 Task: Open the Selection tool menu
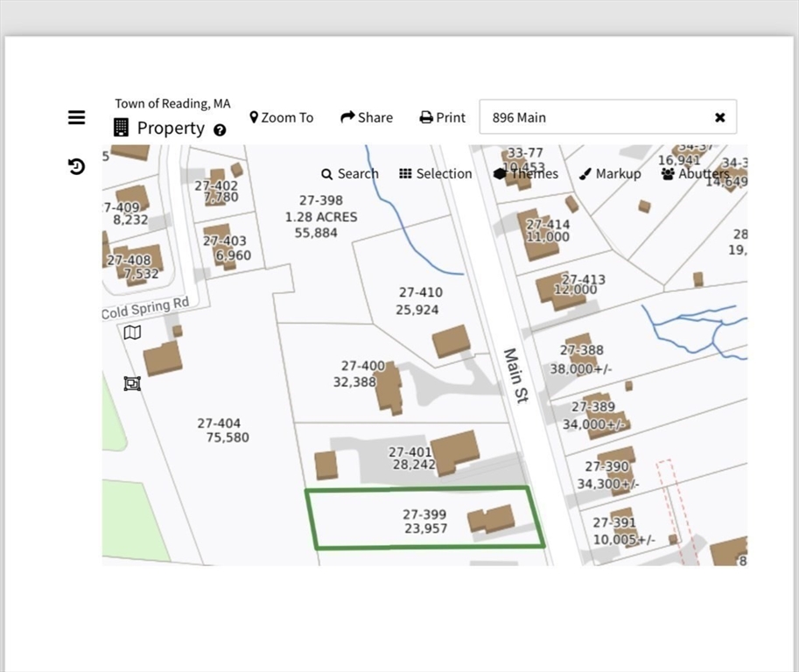(x=435, y=173)
